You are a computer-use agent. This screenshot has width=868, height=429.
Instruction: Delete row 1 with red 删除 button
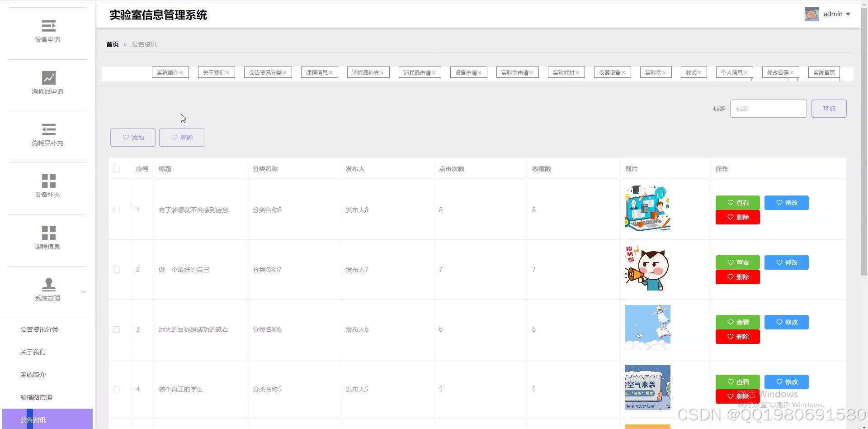pyautogui.click(x=738, y=217)
